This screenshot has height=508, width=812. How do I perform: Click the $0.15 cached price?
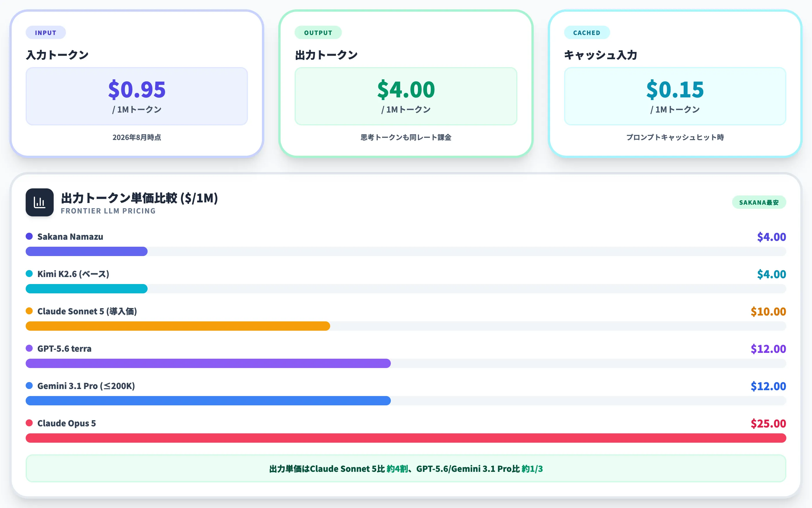(x=675, y=89)
